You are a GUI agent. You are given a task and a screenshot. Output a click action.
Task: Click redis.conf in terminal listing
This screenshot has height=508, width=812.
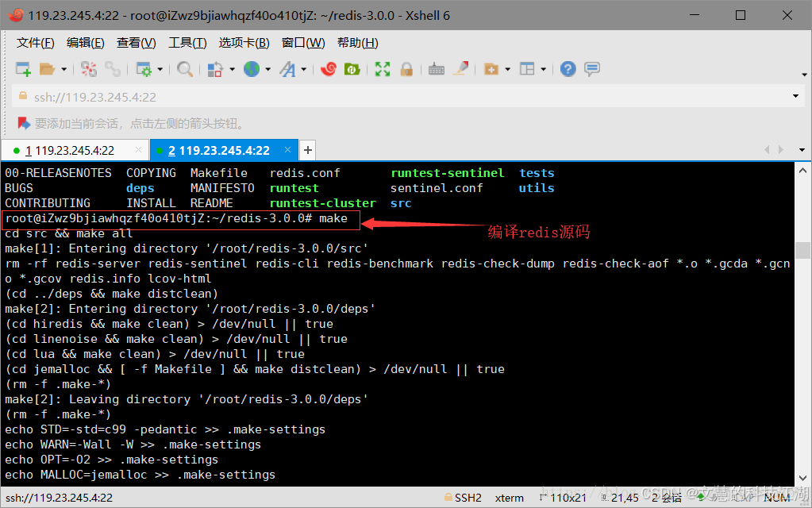coord(305,173)
